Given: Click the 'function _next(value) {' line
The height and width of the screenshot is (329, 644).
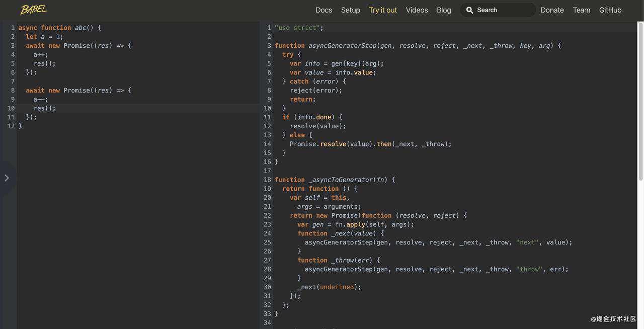Looking at the screenshot, I should click(341, 233).
